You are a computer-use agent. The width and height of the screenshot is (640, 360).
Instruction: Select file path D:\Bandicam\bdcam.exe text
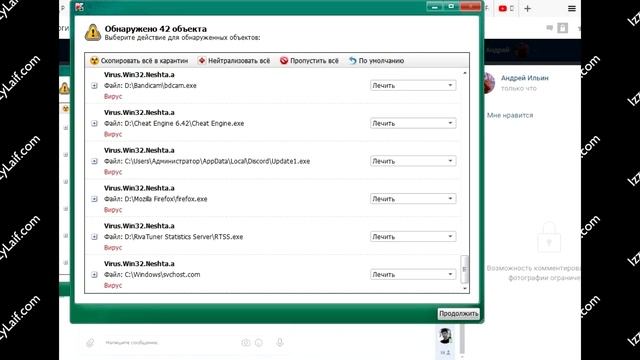pos(160,86)
